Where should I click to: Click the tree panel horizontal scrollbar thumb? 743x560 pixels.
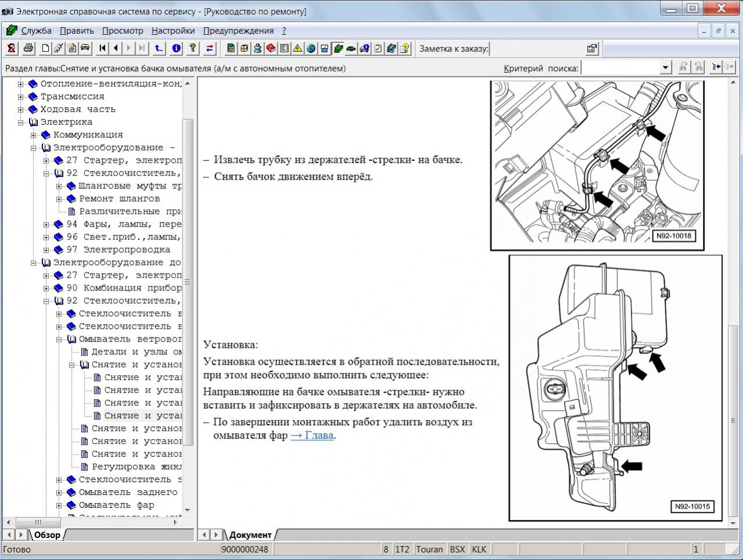(x=38, y=522)
